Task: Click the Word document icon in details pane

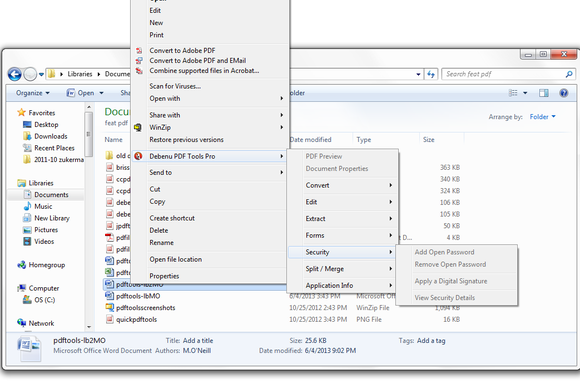Action: [29, 348]
